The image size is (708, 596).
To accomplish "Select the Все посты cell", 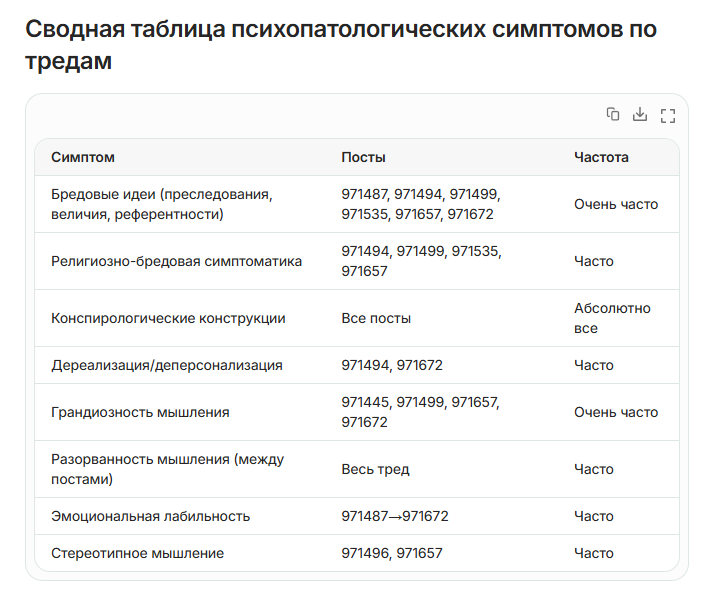I will coord(376,318).
